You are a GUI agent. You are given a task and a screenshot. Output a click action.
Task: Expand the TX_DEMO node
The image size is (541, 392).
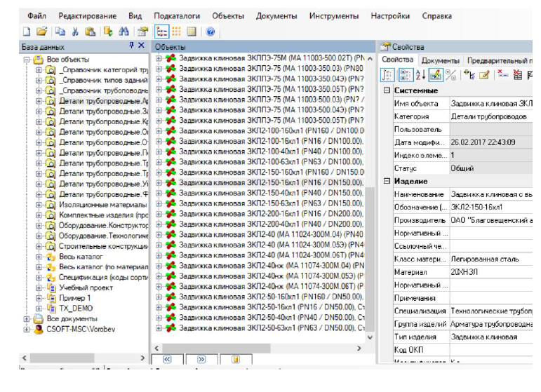(39, 309)
